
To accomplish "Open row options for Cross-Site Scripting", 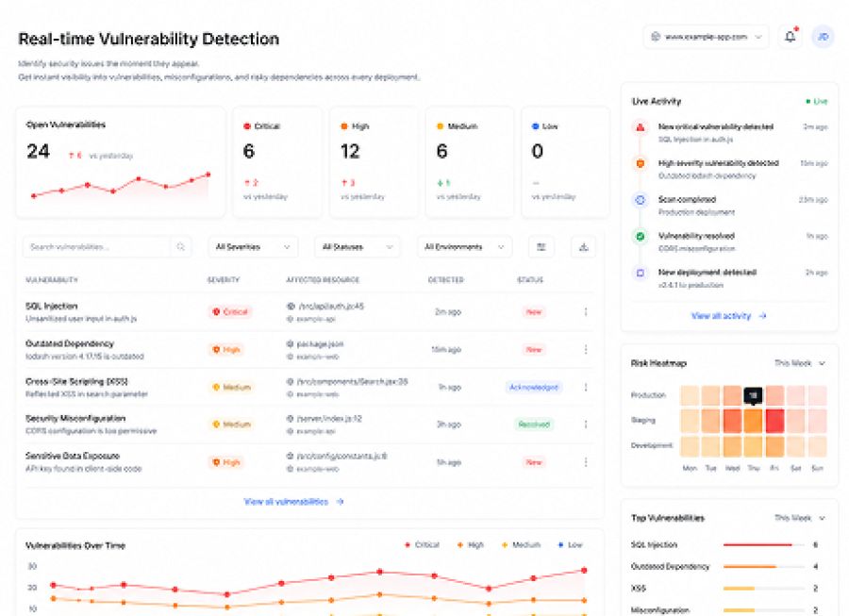I will click(586, 387).
